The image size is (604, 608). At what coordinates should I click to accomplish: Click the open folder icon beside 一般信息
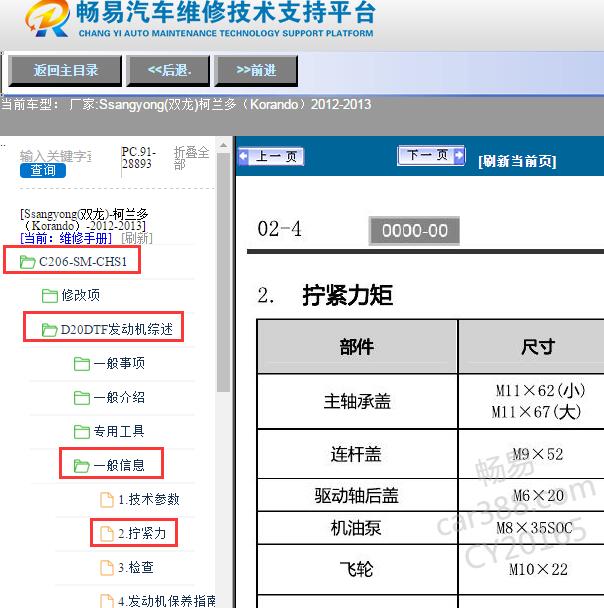pyautogui.click(x=82, y=465)
